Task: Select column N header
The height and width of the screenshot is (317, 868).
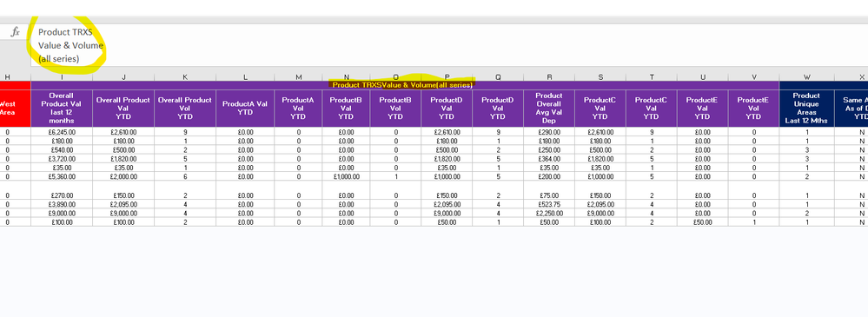Action: [347, 77]
